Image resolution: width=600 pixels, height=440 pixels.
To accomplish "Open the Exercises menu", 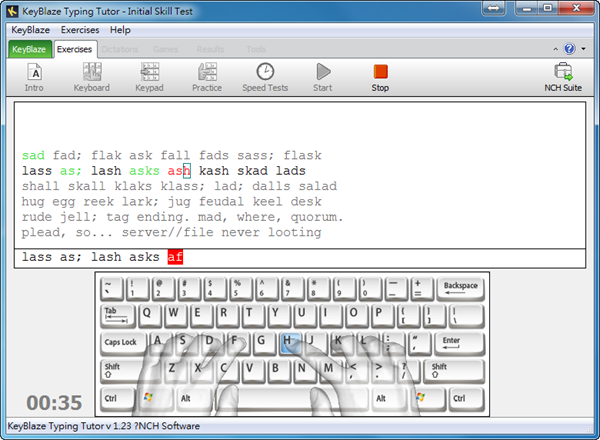I will coord(80,30).
